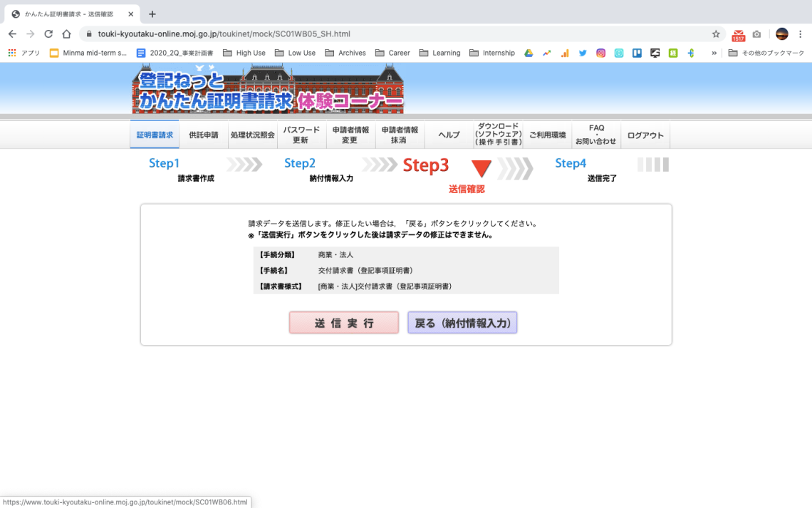Open the Google Analytics bar chart bookmark

point(565,53)
